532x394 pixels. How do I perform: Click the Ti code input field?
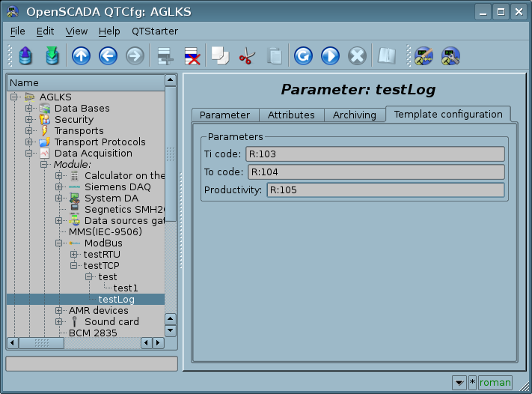374,154
